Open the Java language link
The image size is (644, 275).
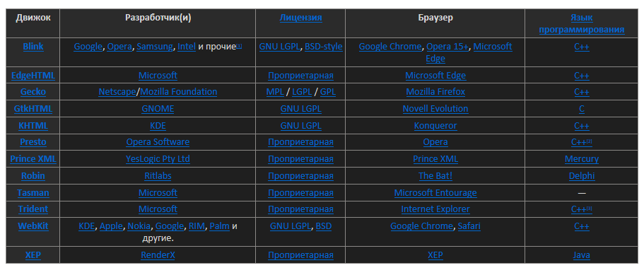click(582, 255)
